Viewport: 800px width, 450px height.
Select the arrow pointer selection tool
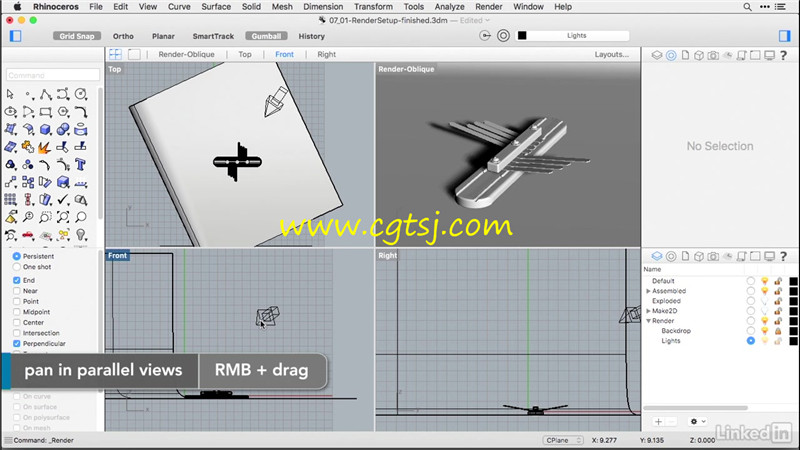click(x=10, y=94)
